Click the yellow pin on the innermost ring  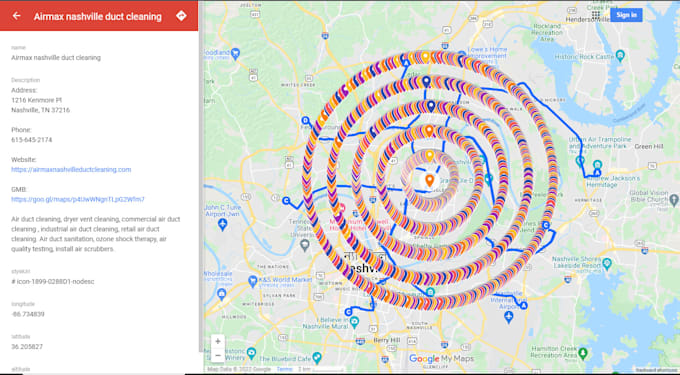pyautogui.click(x=429, y=156)
